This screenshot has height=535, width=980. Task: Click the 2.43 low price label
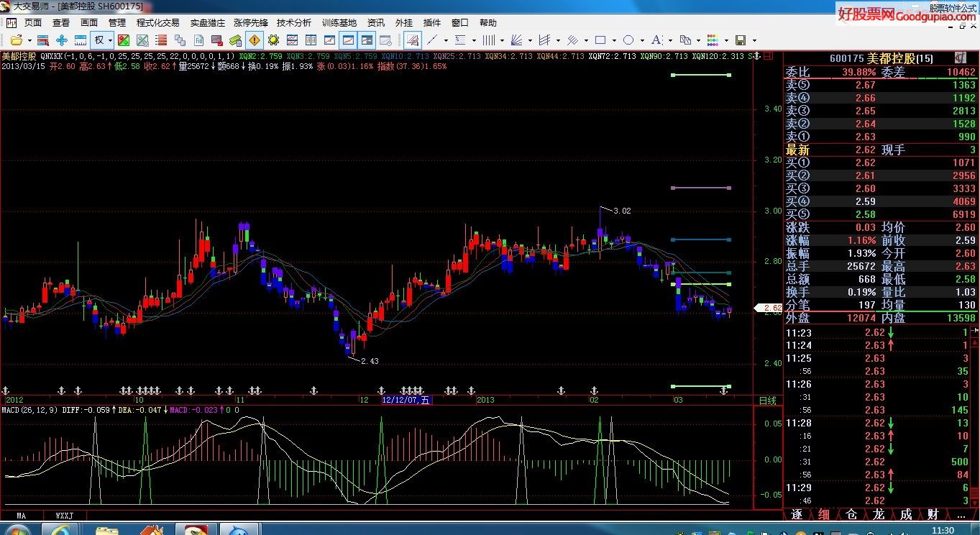(370, 361)
